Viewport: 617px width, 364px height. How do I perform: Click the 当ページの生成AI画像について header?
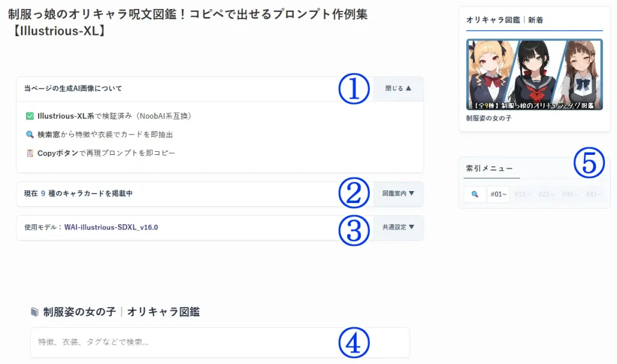pos(73,89)
